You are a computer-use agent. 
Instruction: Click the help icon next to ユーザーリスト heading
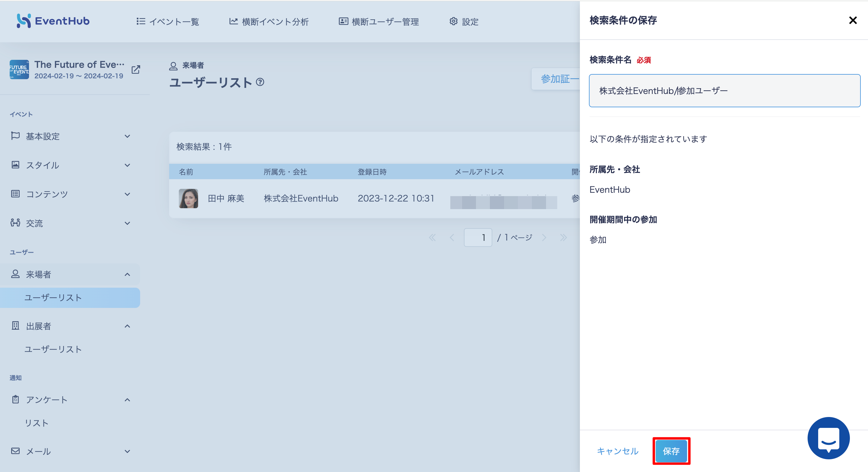click(x=260, y=82)
